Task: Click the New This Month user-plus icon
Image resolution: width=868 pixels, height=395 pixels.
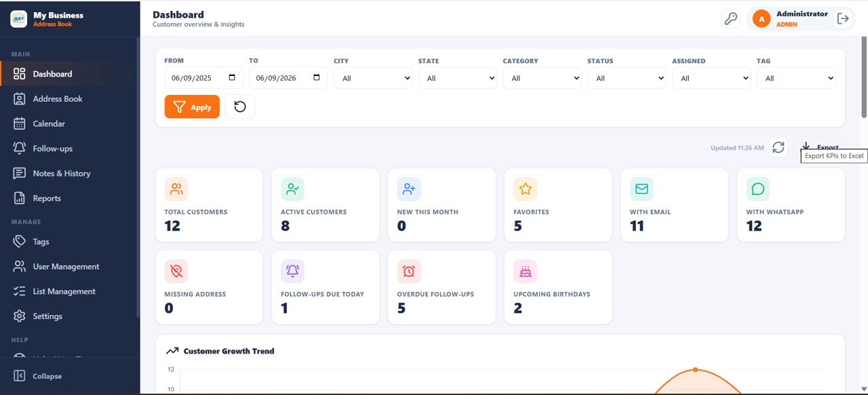Action: [409, 189]
